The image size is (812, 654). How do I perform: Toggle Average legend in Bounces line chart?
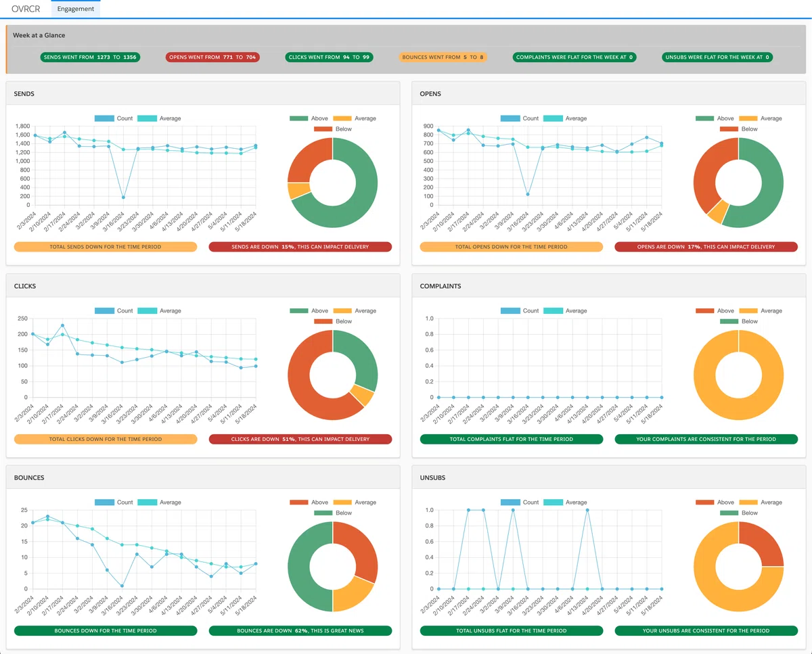click(159, 503)
